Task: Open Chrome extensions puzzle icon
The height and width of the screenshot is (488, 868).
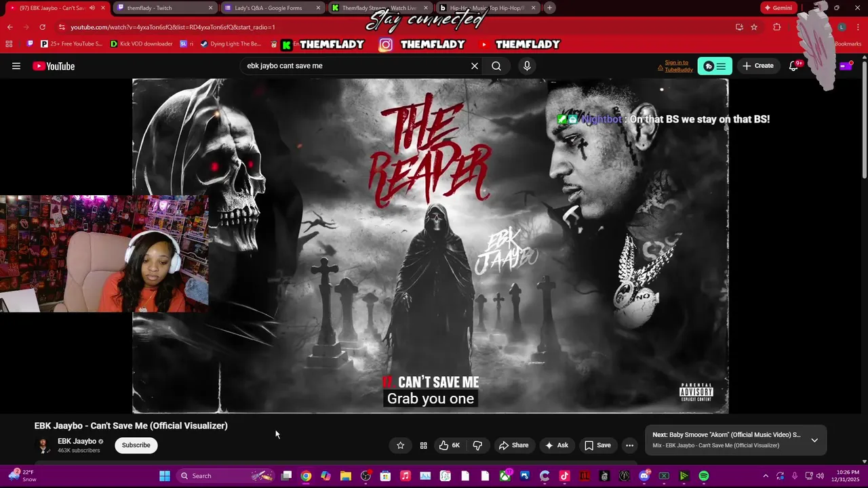Action: [777, 27]
